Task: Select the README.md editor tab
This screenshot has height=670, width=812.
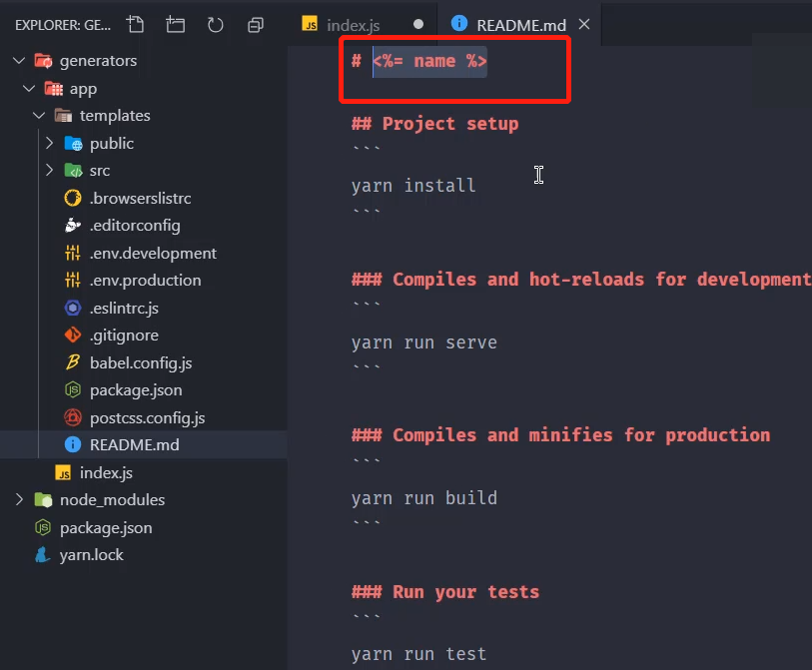Action: point(521,25)
